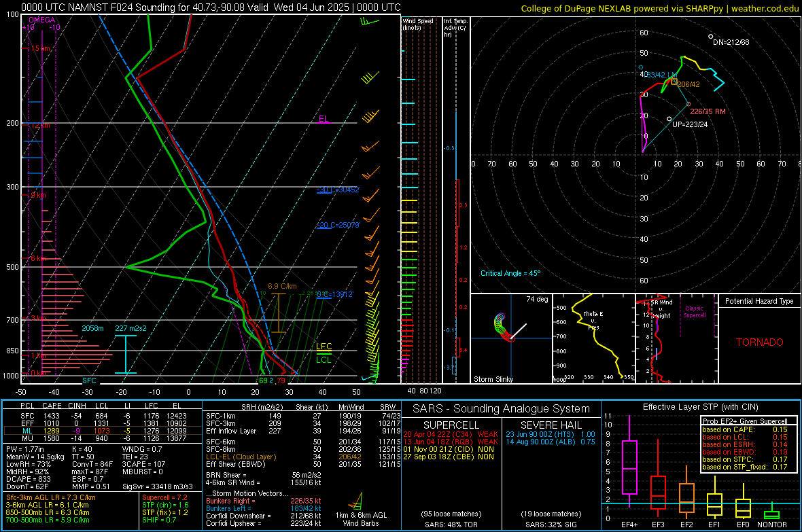Image resolution: width=802 pixels, height=532 pixels.
Task: Click the Supercell = 7.2 value
Action: click(x=164, y=497)
